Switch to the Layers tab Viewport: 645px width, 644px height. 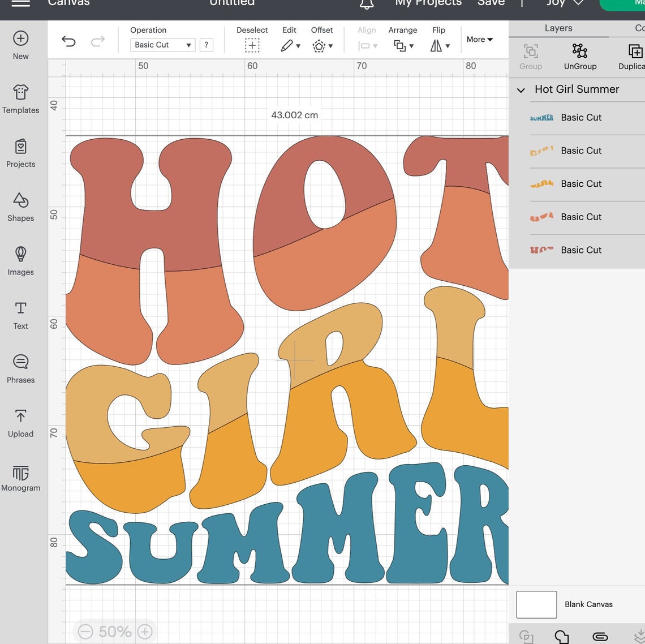coord(558,28)
